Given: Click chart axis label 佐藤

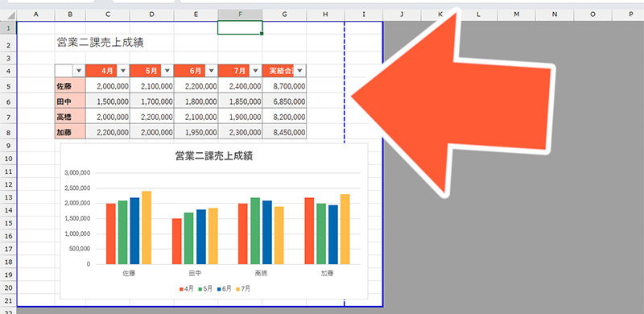Looking at the screenshot, I should pos(129,273).
